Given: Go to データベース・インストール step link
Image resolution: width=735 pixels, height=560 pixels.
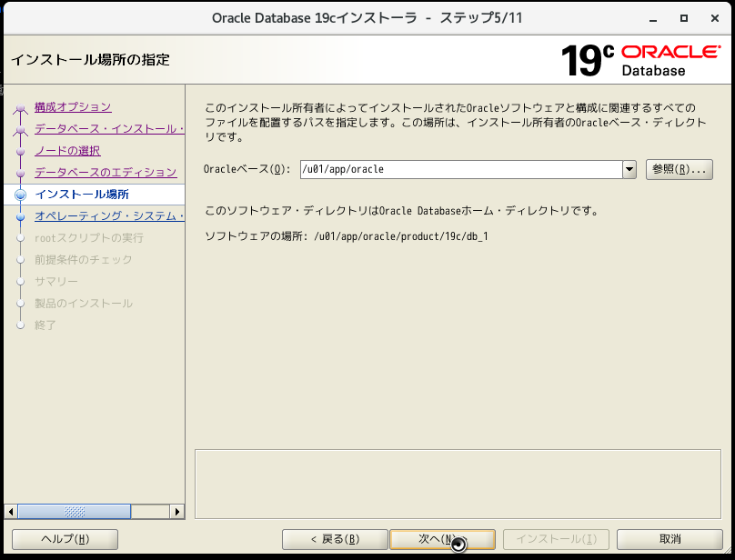Looking at the screenshot, I should coord(109,129).
